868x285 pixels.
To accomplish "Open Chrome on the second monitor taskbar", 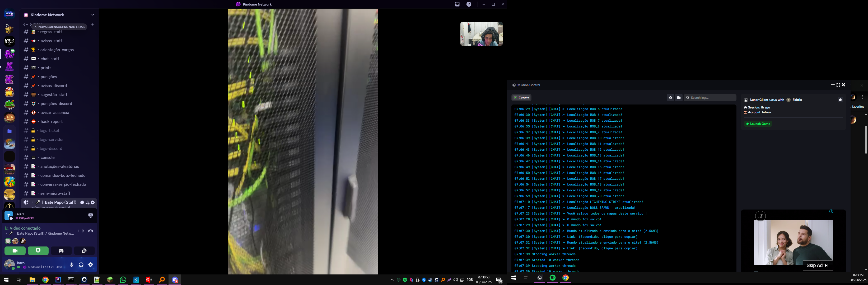I will [565, 278].
